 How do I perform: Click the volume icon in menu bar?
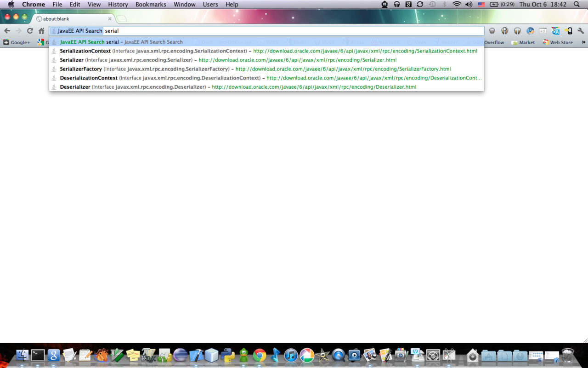469,4
